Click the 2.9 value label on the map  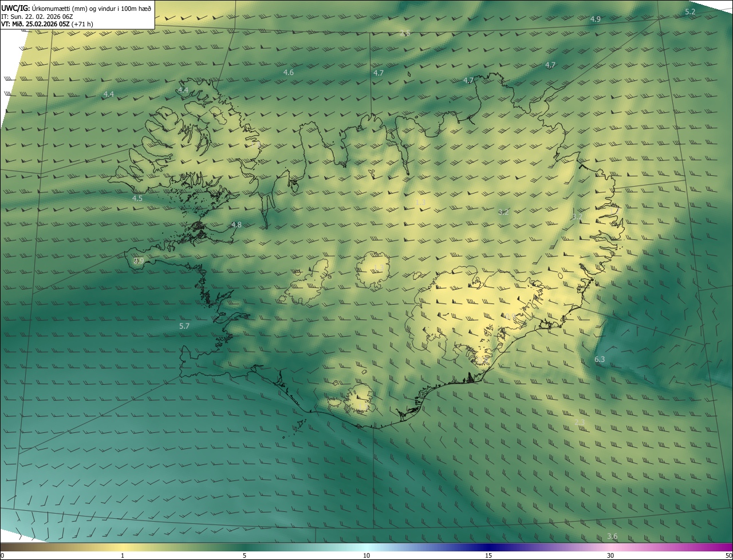(x=139, y=261)
